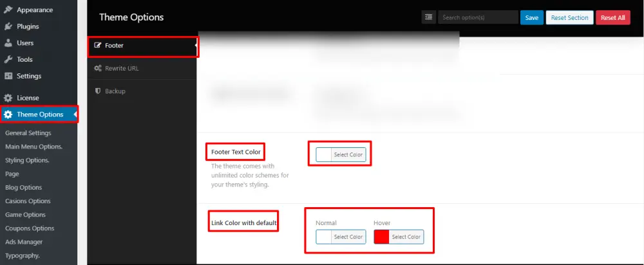Open Styling Options submenu link
Viewport: 644px width, 265px height.
[x=27, y=160]
